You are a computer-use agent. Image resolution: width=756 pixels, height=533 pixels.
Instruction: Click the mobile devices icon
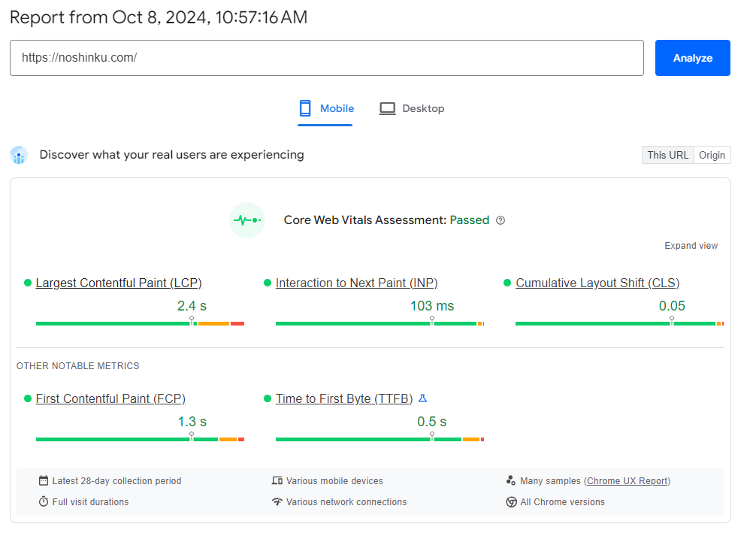point(277,480)
